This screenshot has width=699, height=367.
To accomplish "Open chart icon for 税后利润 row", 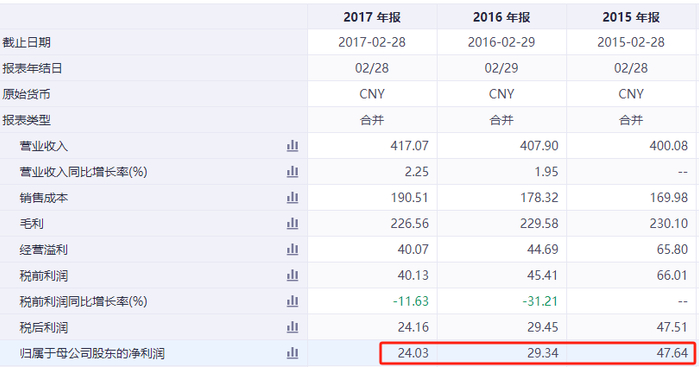I will click(292, 327).
